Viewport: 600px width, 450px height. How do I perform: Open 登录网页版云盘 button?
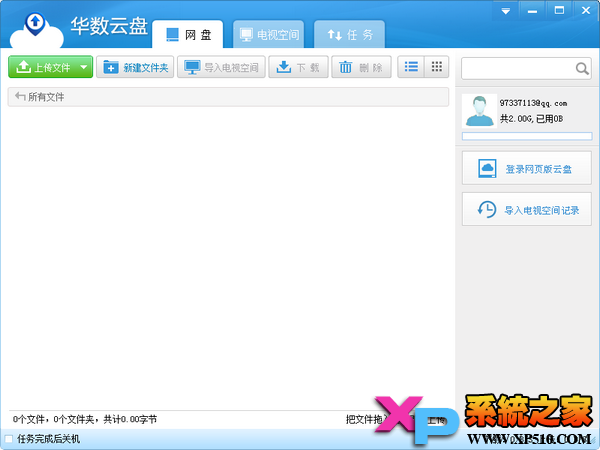527,168
